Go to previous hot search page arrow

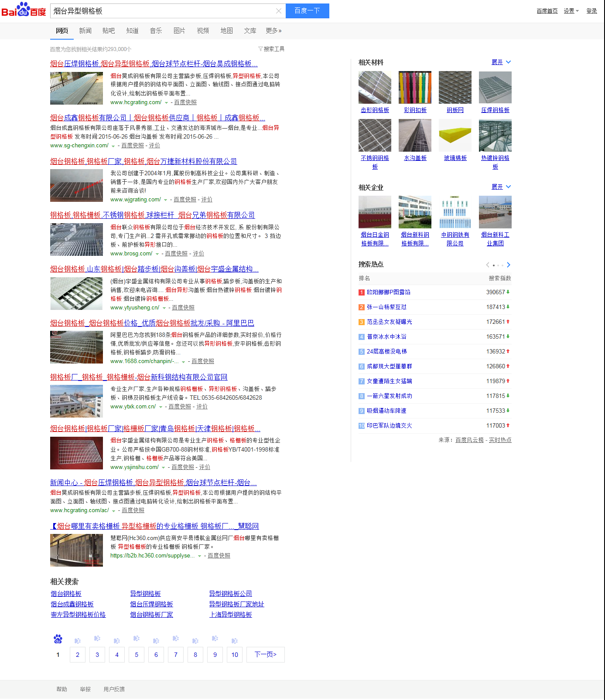488,265
